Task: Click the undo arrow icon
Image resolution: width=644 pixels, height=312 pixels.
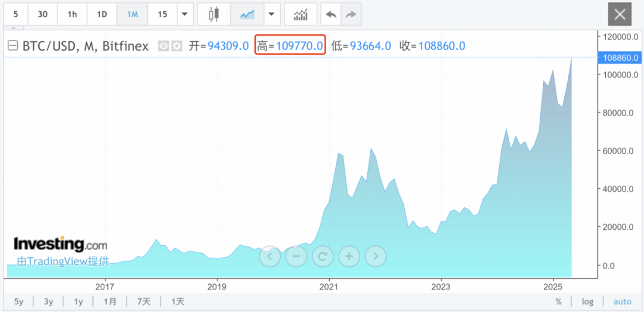Action: click(x=332, y=14)
